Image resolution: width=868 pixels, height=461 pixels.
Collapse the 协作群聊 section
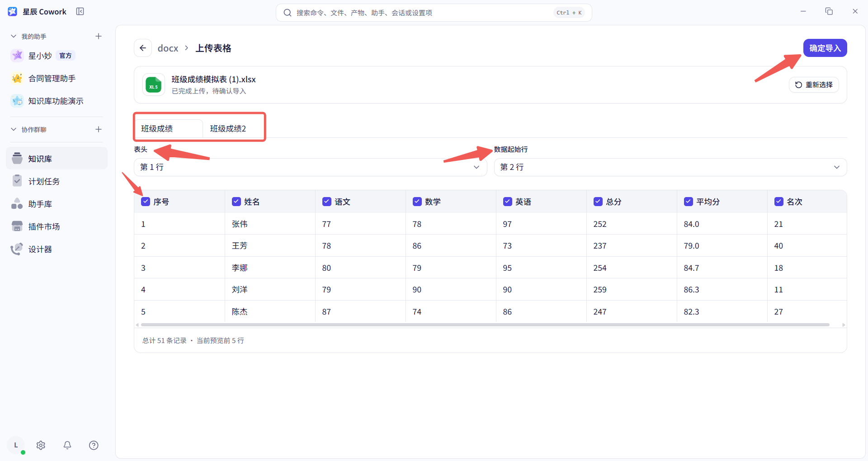click(14, 129)
